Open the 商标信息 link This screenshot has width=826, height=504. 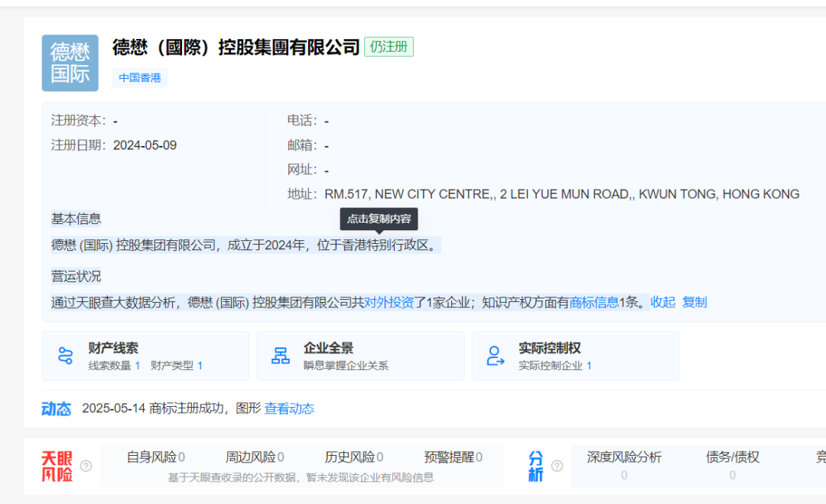point(593,302)
